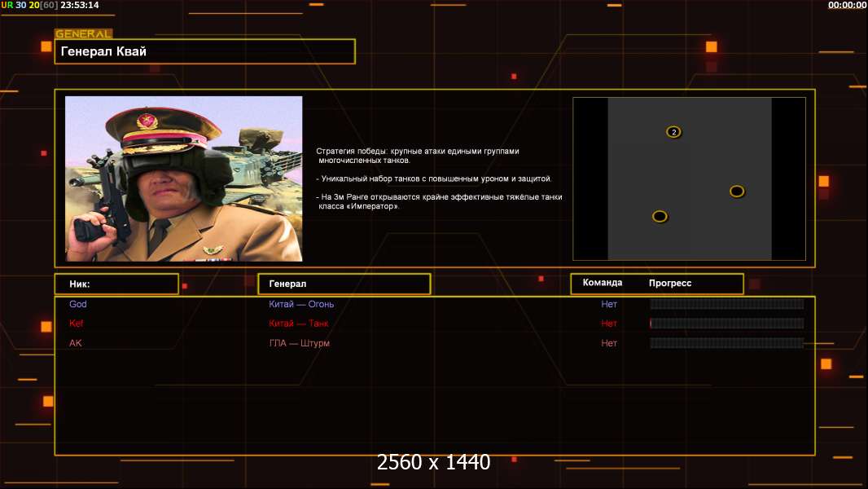Screen dimensions: 868x489
Task: Click AK's loading progress bar
Action: 726,343
